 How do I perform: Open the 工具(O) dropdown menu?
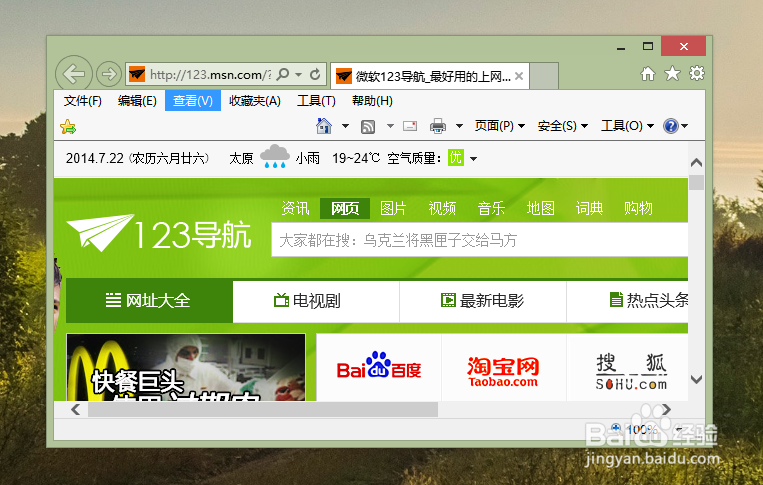tap(627, 126)
